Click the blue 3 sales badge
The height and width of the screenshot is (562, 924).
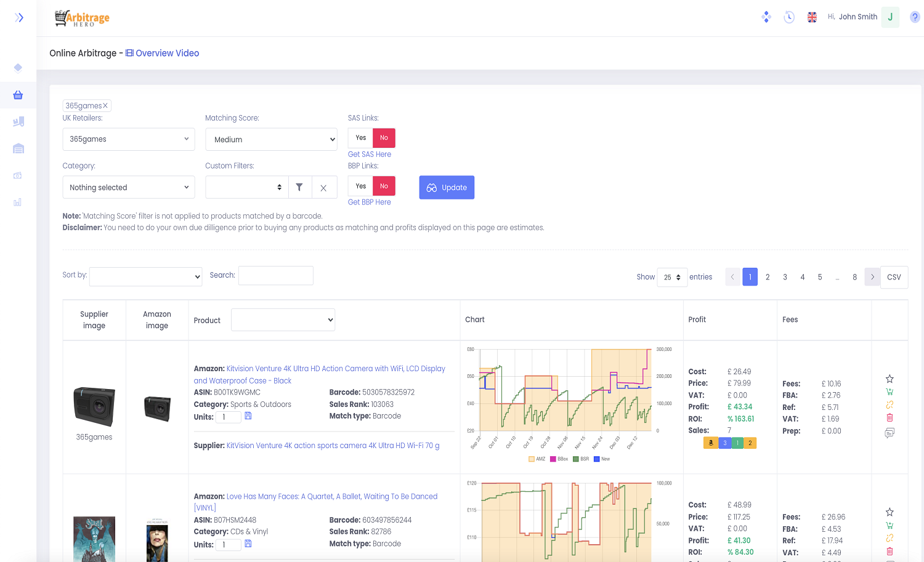point(725,443)
